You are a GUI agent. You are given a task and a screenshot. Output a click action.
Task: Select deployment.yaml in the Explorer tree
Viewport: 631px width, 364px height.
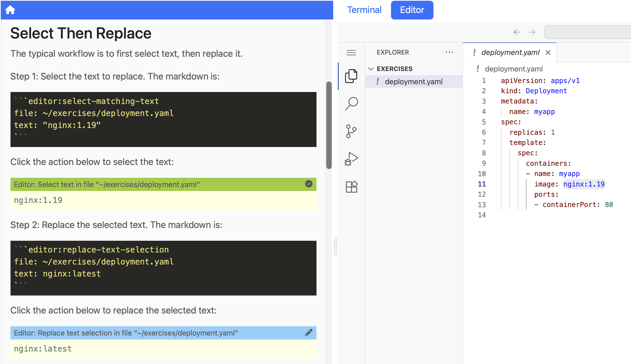click(413, 81)
